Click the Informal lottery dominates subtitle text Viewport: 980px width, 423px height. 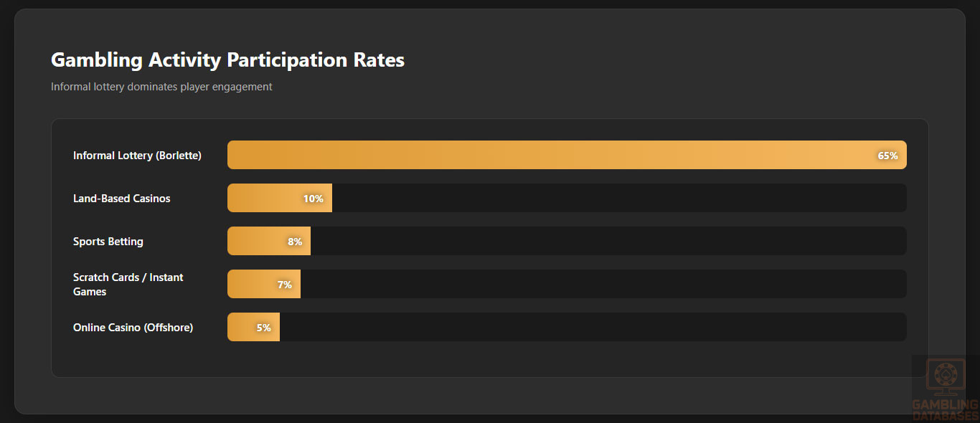[x=161, y=87]
